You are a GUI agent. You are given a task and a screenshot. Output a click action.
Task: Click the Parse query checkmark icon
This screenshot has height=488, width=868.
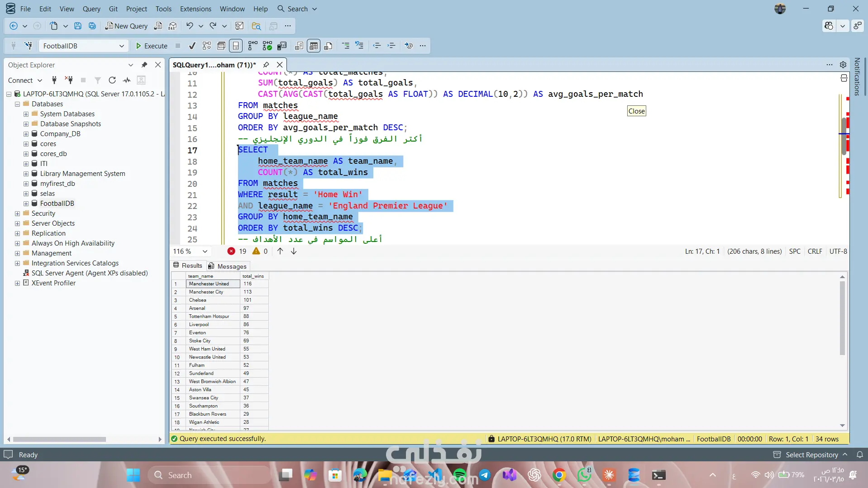pos(192,46)
